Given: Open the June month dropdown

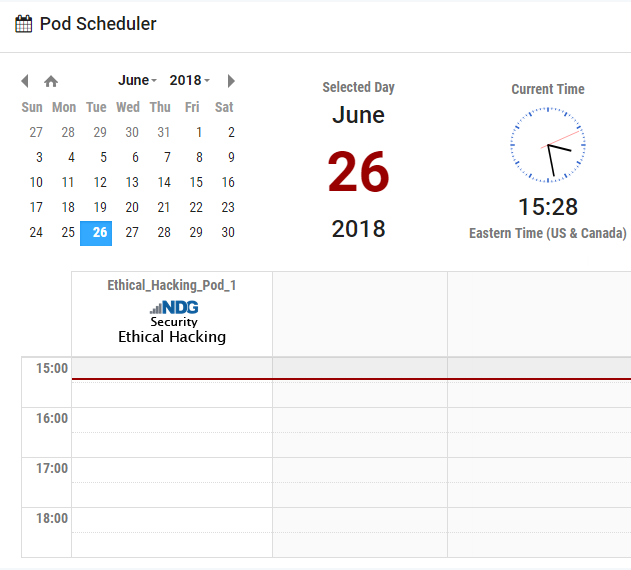Looking at the screenshot, I should (137, 80).
